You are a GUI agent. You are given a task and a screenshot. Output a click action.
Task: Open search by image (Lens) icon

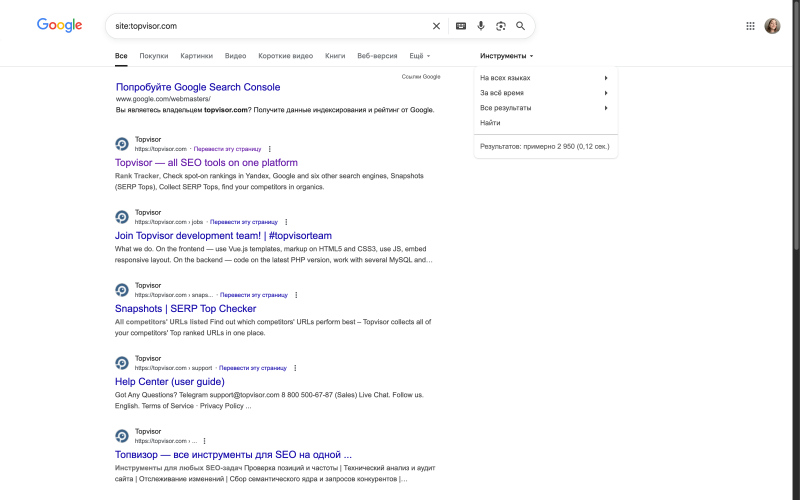click(501, 26)
